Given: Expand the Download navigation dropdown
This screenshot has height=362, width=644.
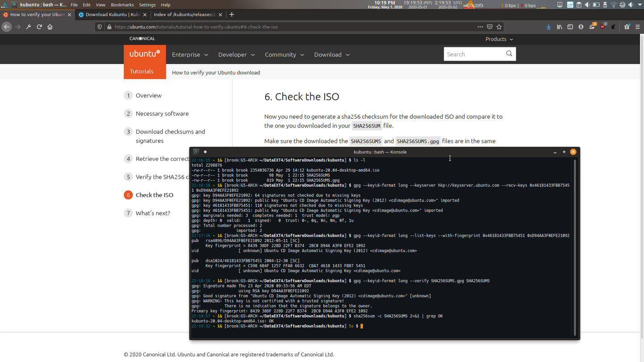Looking at the screenshot, I should coord(332,55).
